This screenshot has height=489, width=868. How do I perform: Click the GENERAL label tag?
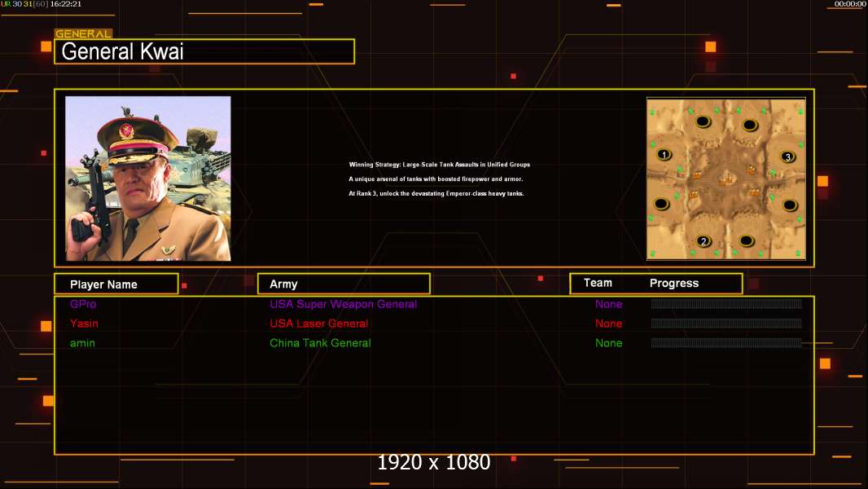tap(83, 33)
